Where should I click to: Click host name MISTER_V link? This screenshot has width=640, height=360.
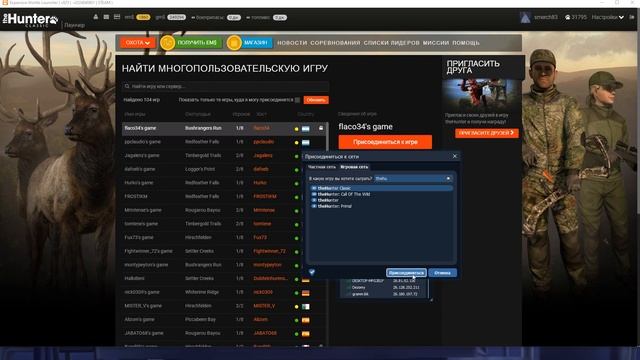pos(264,306)
